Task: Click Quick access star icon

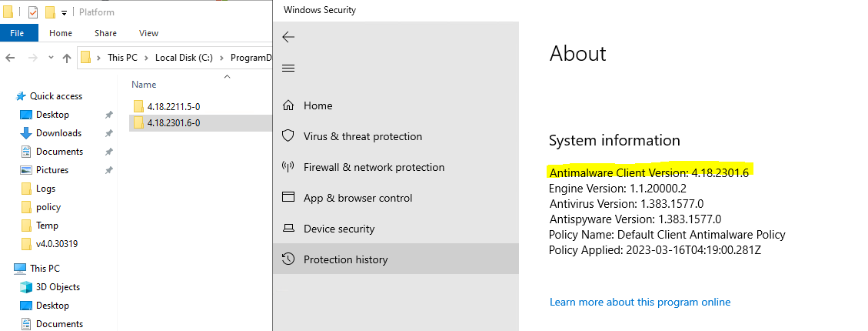Action: 21,96
